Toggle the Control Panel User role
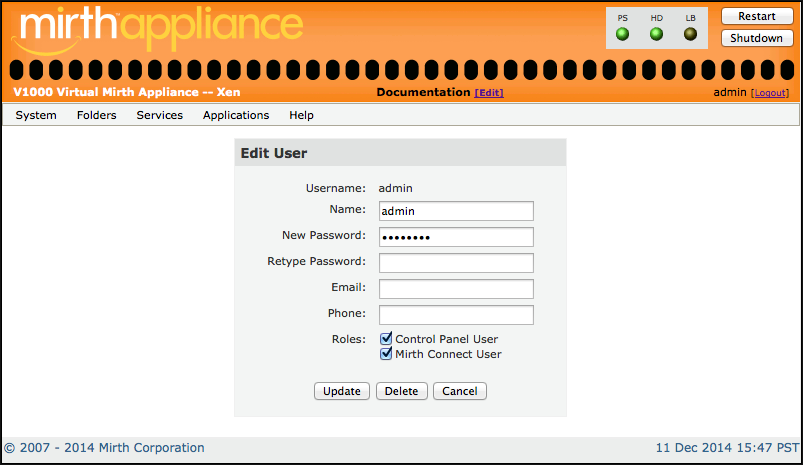 pyautogui.click(x=386, y=339)
